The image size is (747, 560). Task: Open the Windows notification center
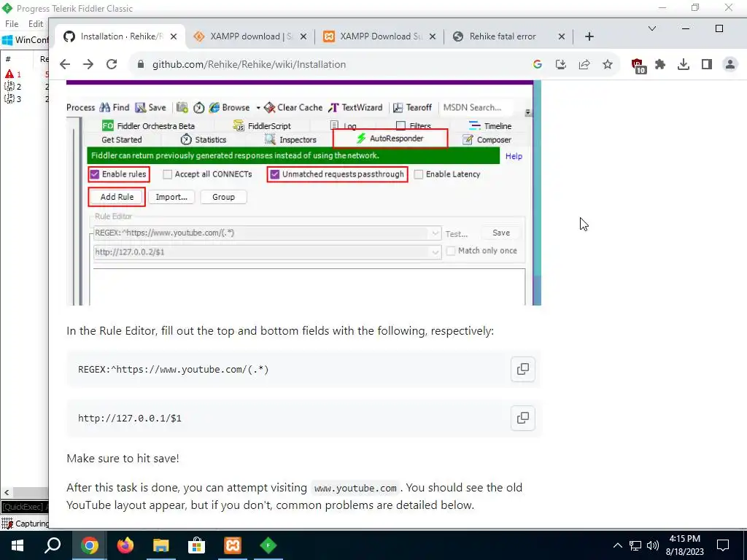[723, 545]
